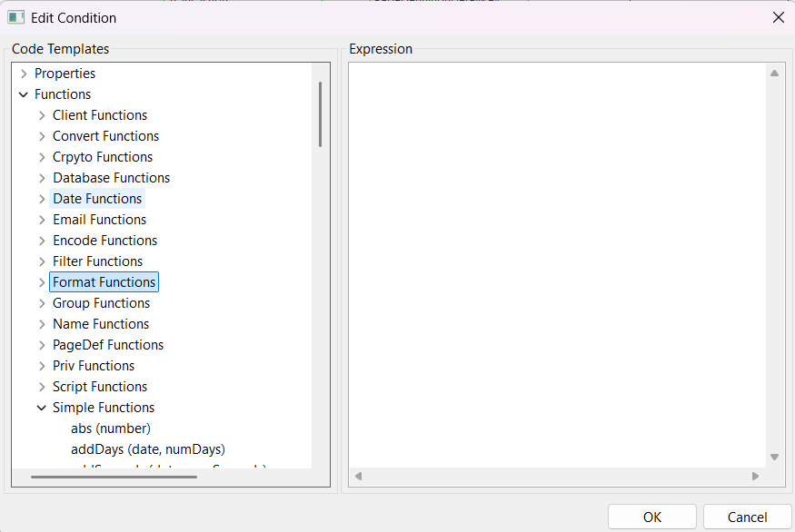This screenshot has width=795, height=532.
Task: Select Format Functions in the tree
Action: [104, 282]
